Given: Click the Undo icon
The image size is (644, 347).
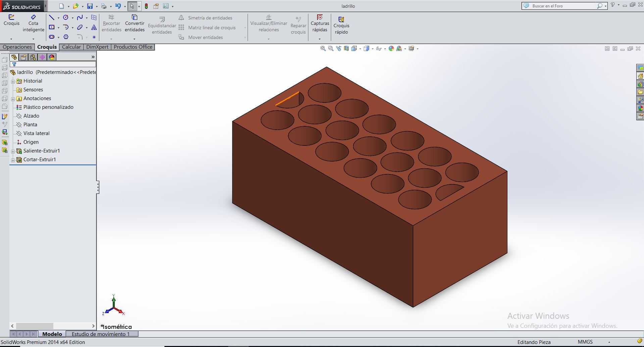Looking at the screenshot, I should point(118,6).
